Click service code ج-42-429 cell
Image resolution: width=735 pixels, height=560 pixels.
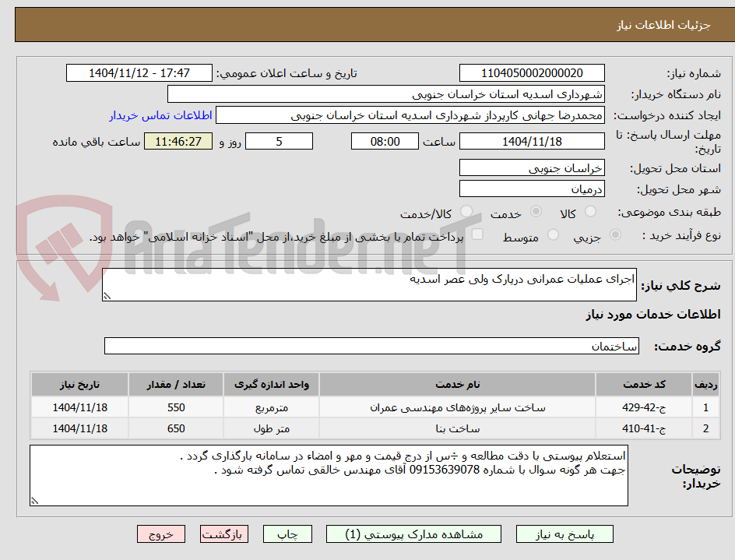pos(644,407)
